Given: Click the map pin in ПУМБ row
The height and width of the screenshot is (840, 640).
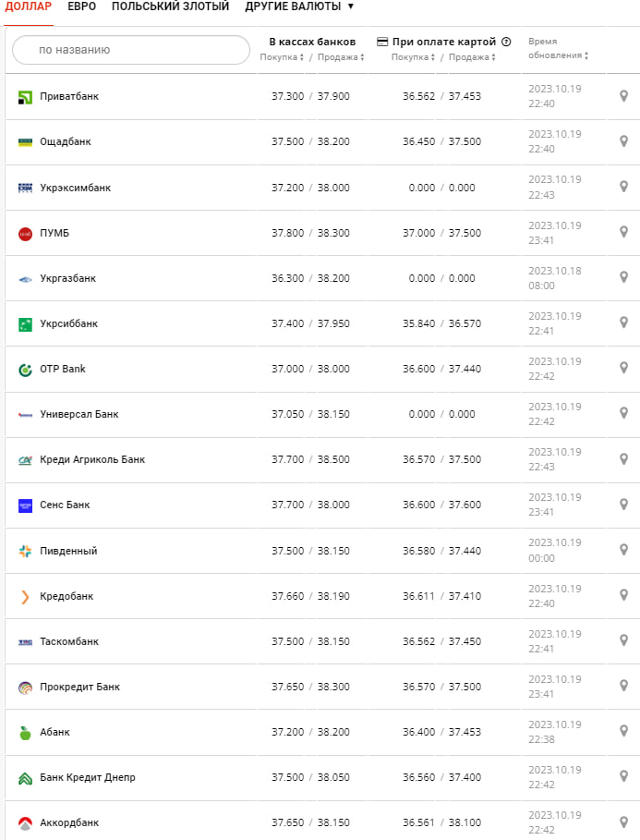Looking at the screenshot, I should 623,232.
